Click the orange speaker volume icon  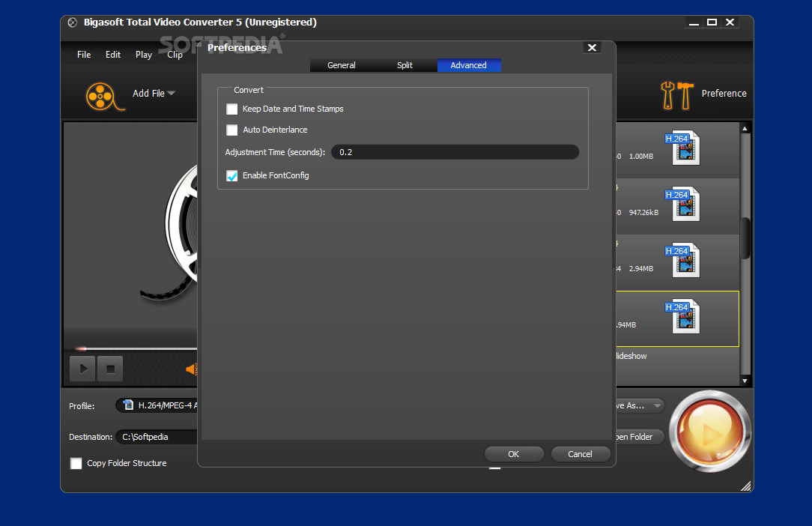tap(192, 369)
